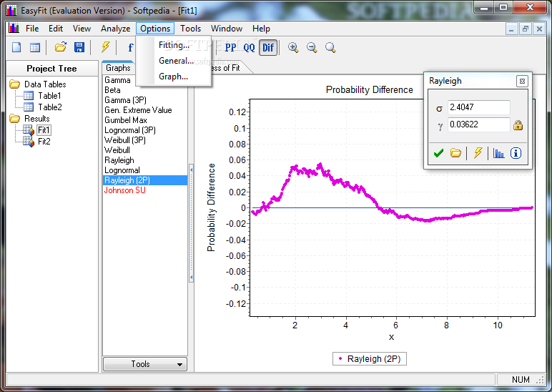Viewport: 552px width, 392px height.
Task: Open the View menu
Action: click(x=82, y=29)
